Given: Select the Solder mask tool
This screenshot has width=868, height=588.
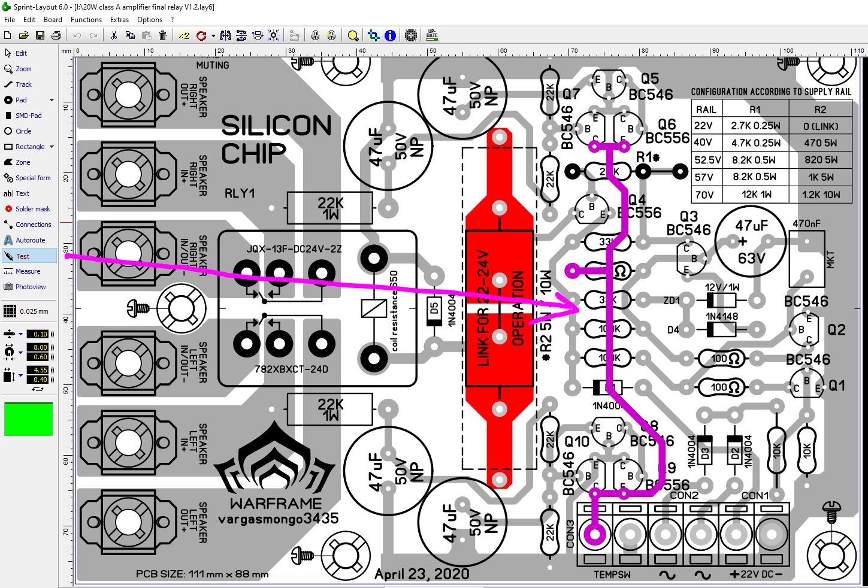Looking at the screenshot, I should tap(29, 209).
